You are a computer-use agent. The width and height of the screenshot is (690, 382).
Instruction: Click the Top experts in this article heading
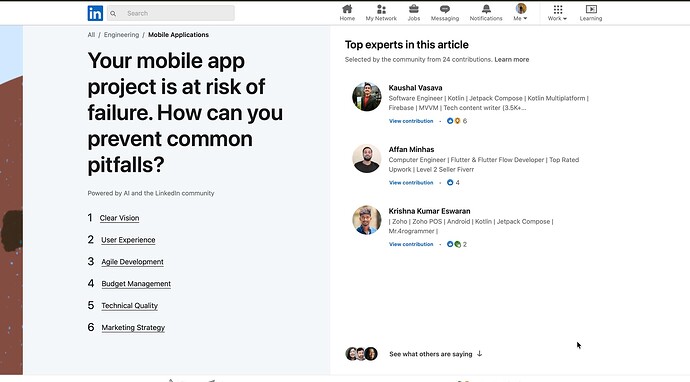pos(407,45)
